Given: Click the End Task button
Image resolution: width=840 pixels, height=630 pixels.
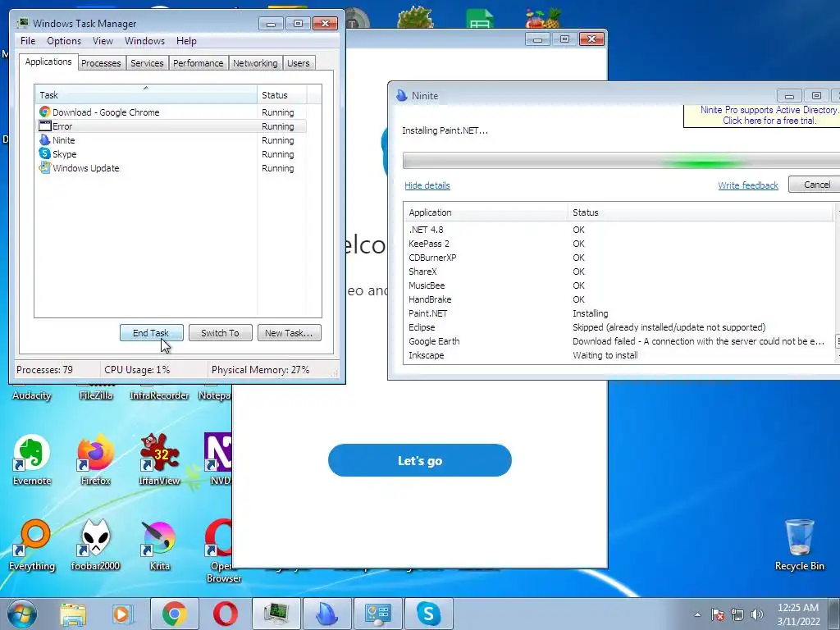Looking at the screenshot, I should pos(151,333).
